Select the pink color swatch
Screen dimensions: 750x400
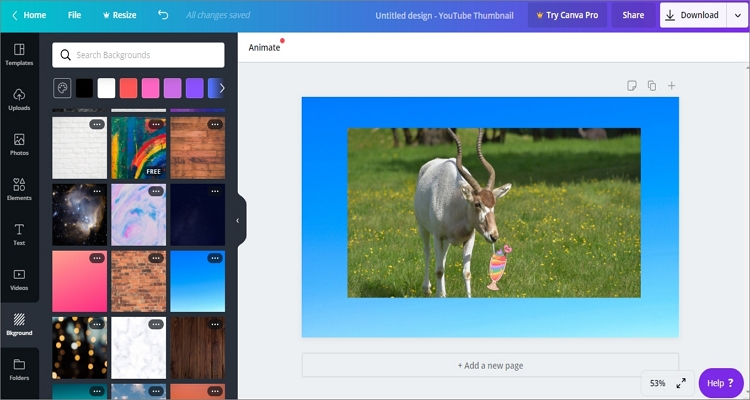pos(150,88)
